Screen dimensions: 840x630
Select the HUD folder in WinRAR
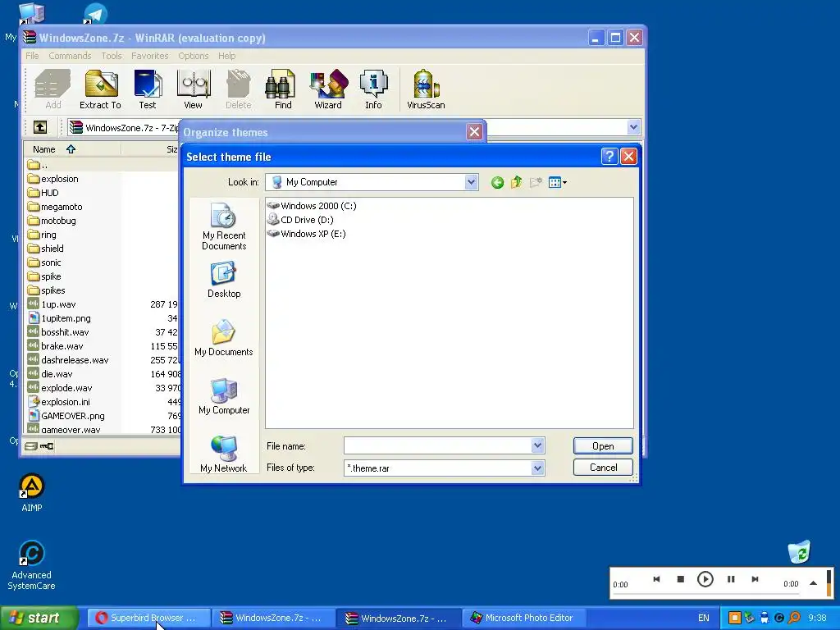43,193
